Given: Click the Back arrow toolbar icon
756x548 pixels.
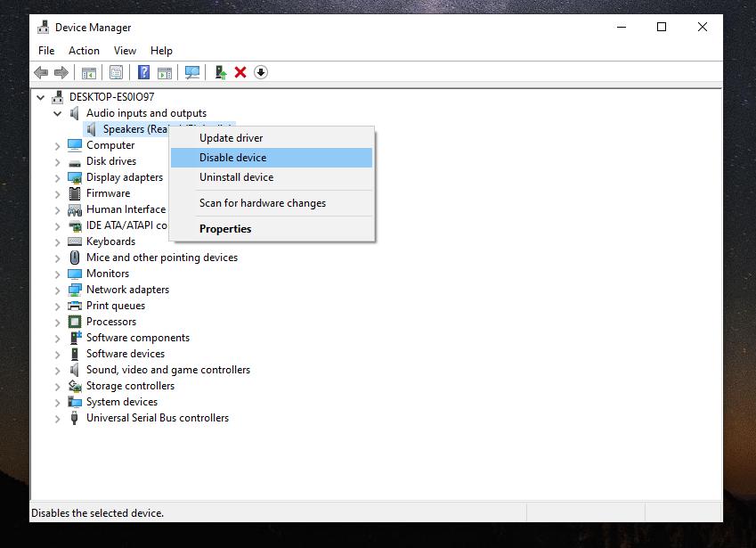Looking at the screenshot, I should (41, 72).
